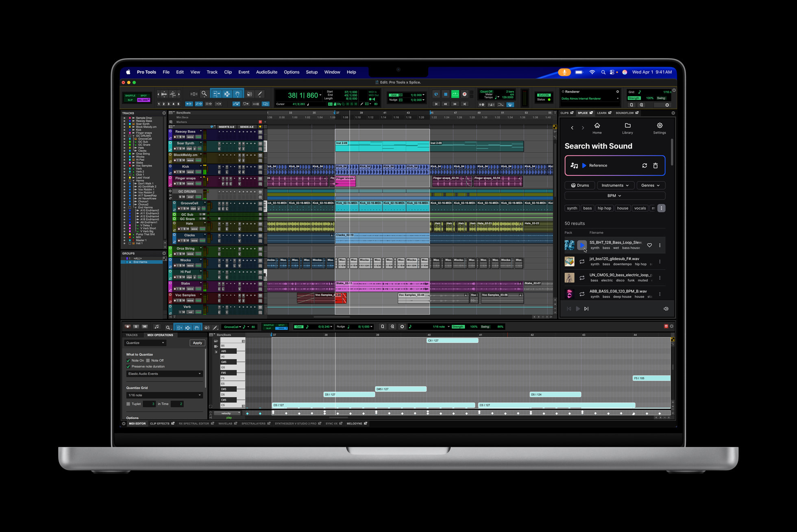
Task: Enable the Note Off checkbox
Action: pyautogui.click(x=148, y=360)
